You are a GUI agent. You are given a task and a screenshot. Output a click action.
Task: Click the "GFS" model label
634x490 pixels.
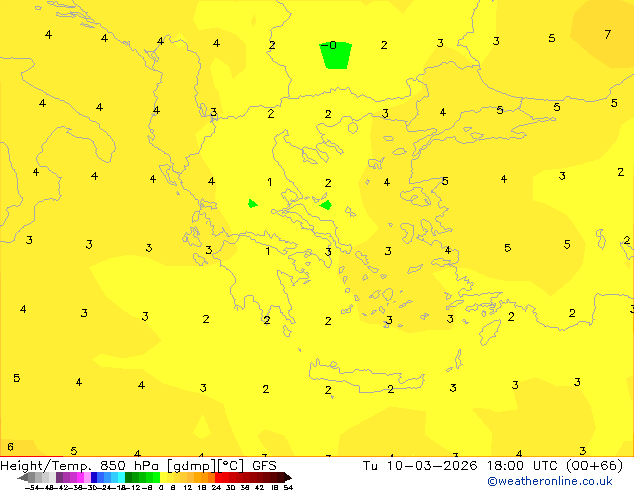[264, 466]
